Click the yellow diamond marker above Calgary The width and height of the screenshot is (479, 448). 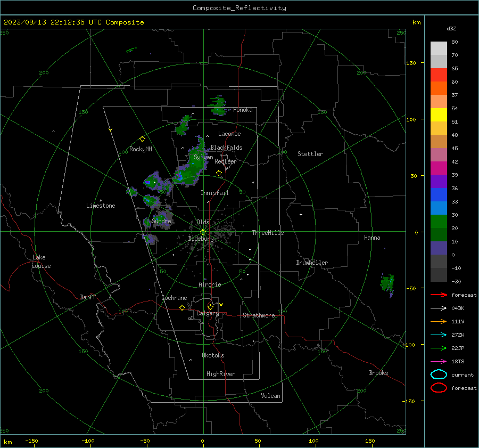(210, 307)
